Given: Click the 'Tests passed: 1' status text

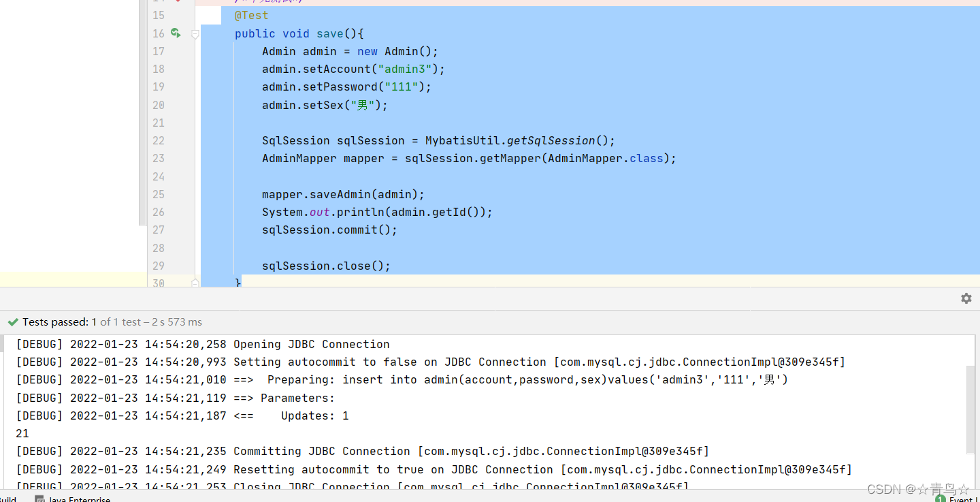Looking at the screenshot, I should (60, 322).
